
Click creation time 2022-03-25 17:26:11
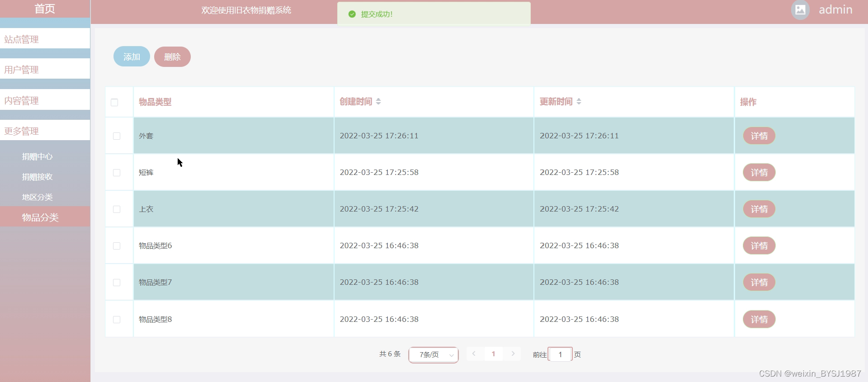point(379,136)
